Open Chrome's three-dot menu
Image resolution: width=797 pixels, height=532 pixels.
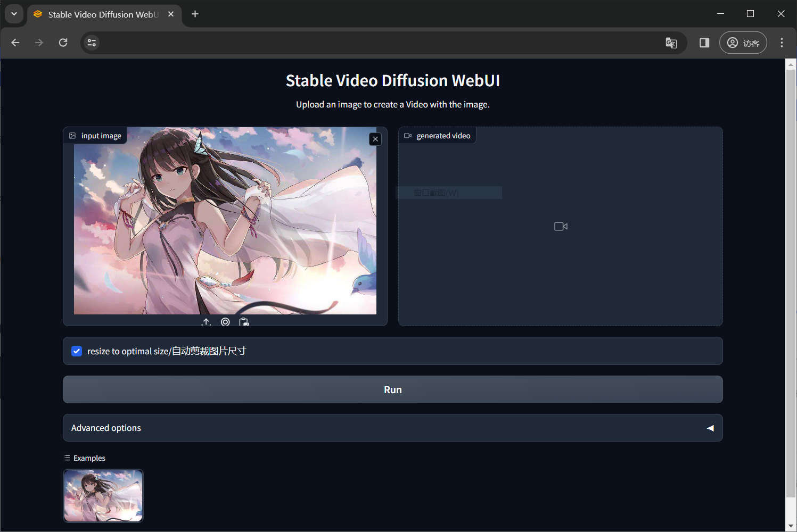782,43
